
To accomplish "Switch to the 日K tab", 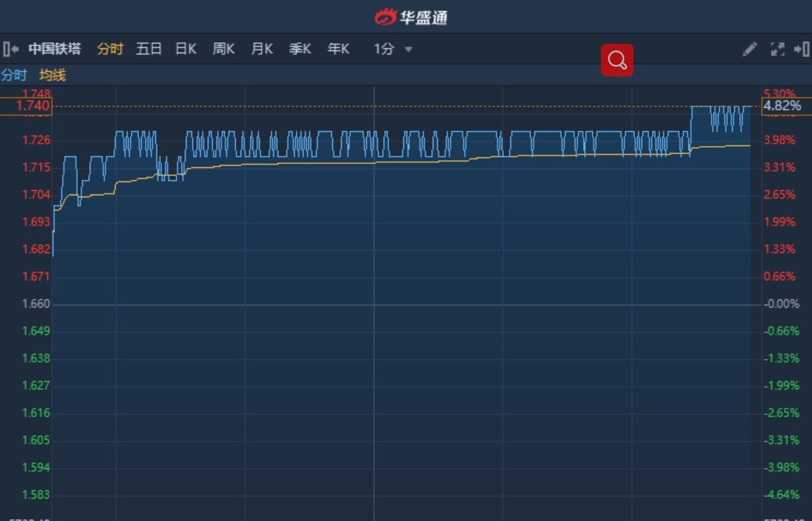I will click(x=186, y=49).
